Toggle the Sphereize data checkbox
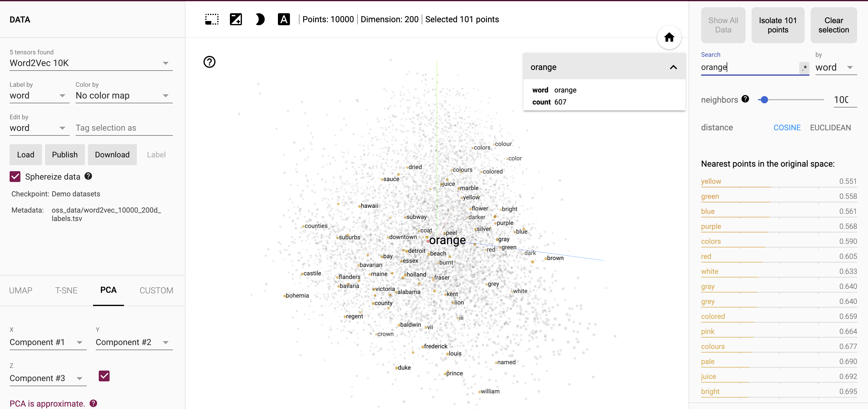The height and width of the screenshot is (409, 868). pos(15,176)
